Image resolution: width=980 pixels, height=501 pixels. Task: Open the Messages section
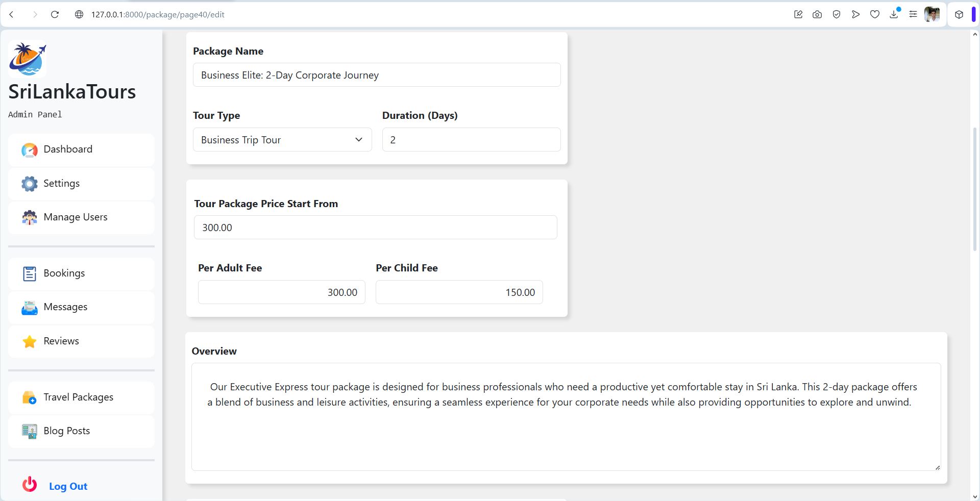(x=81, y=308)
